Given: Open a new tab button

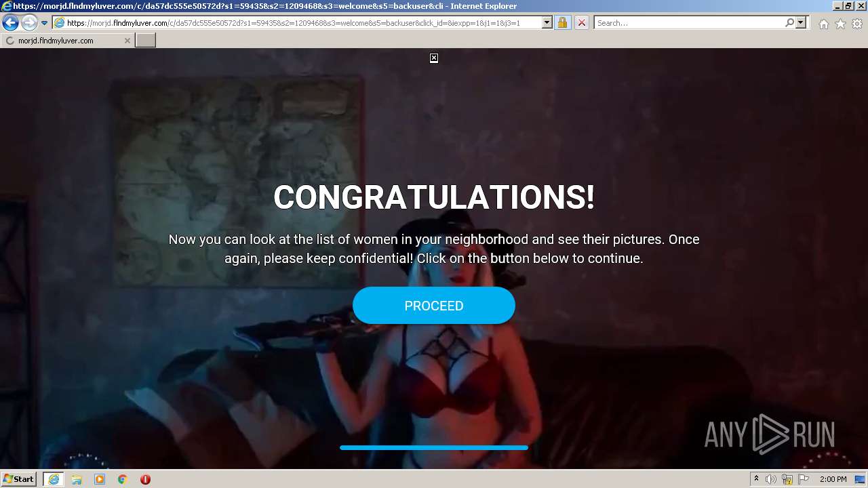Looking at the screenshot, I should (145, 41).
